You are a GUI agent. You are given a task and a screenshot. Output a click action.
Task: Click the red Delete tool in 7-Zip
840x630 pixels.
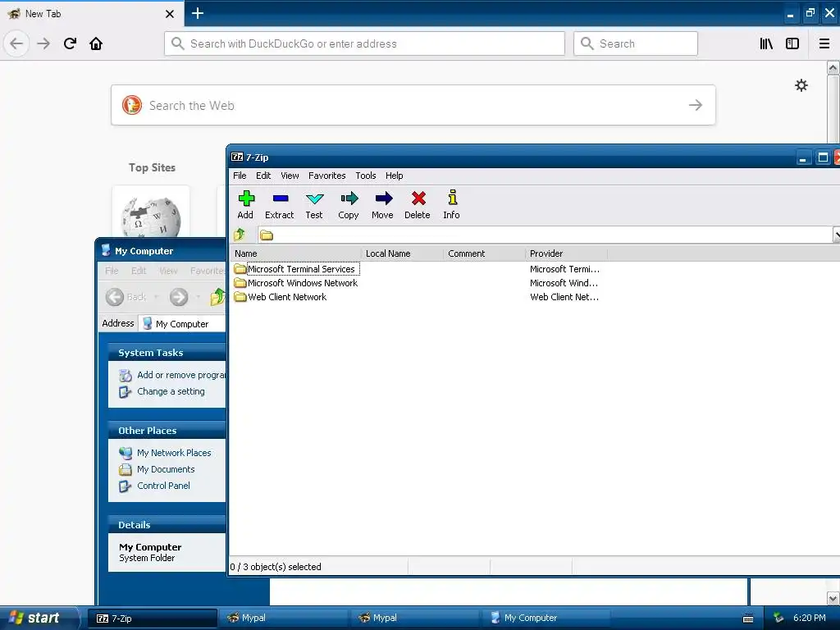(418, 204)
